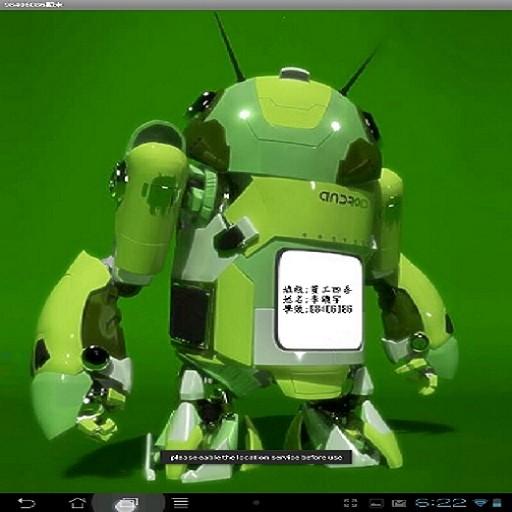Tap the student ID number line on screen
The height and width of the screenshot is (512, 512).
318,309
